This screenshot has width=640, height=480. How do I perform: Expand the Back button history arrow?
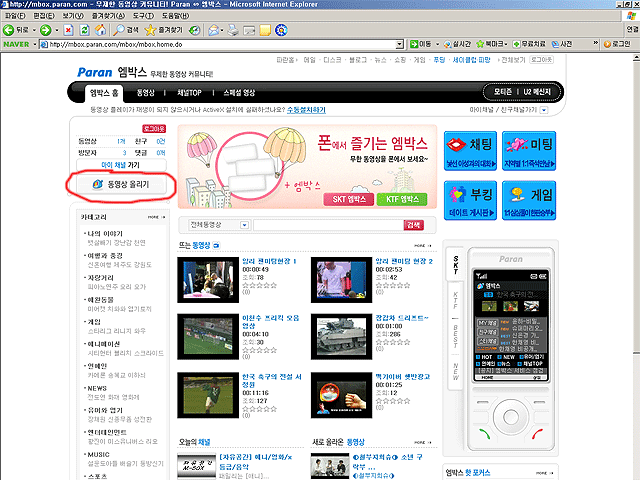point(34,30)
